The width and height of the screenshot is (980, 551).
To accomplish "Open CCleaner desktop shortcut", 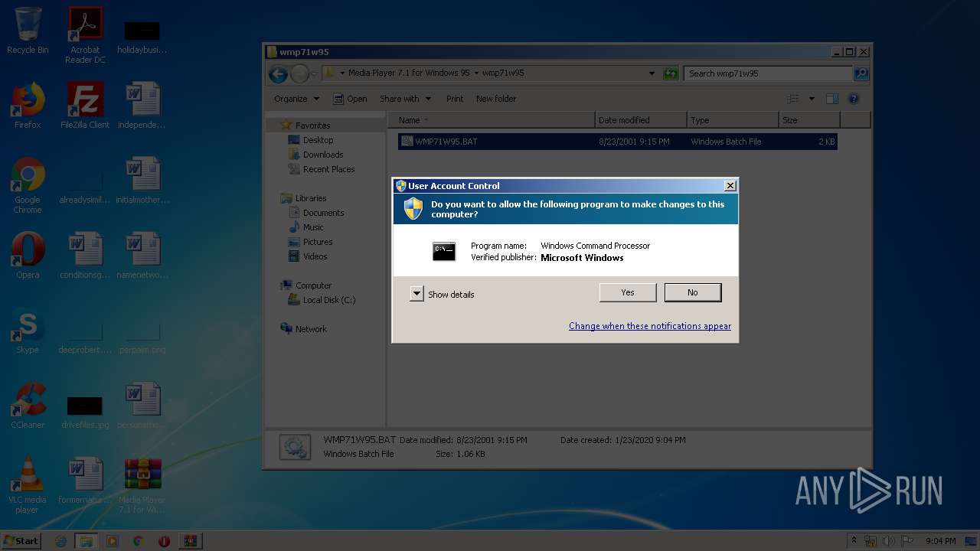I will 28,406.
